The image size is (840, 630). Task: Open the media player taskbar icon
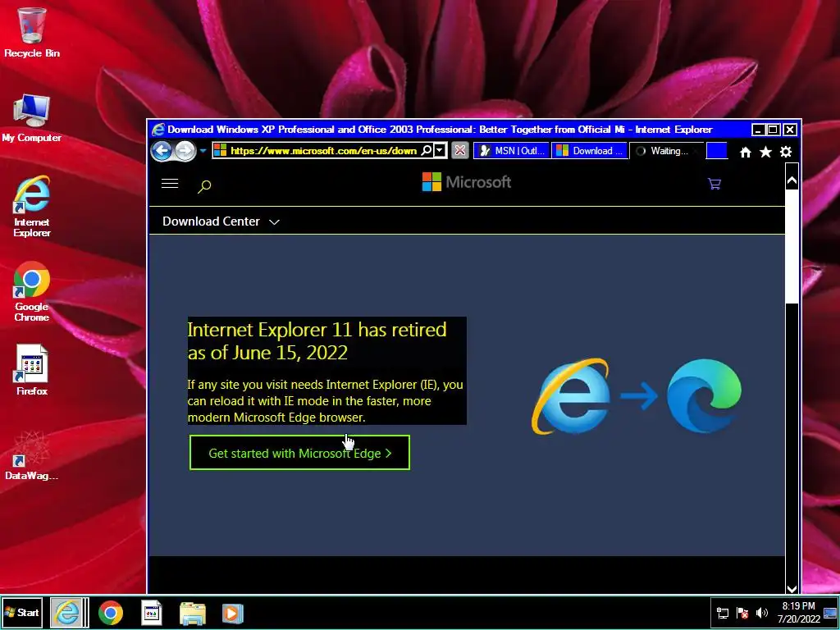(232, 614)
